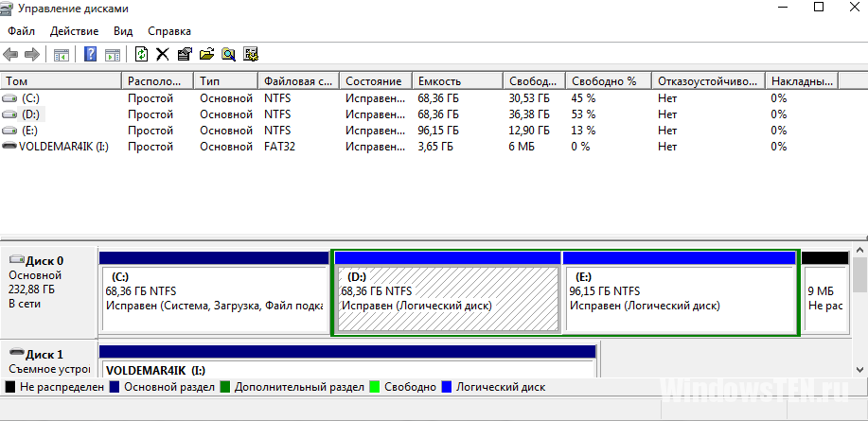The image size is (868, 421).
Task: Select the (C:) partition block on Диск 0
Action: click(213, 298)
